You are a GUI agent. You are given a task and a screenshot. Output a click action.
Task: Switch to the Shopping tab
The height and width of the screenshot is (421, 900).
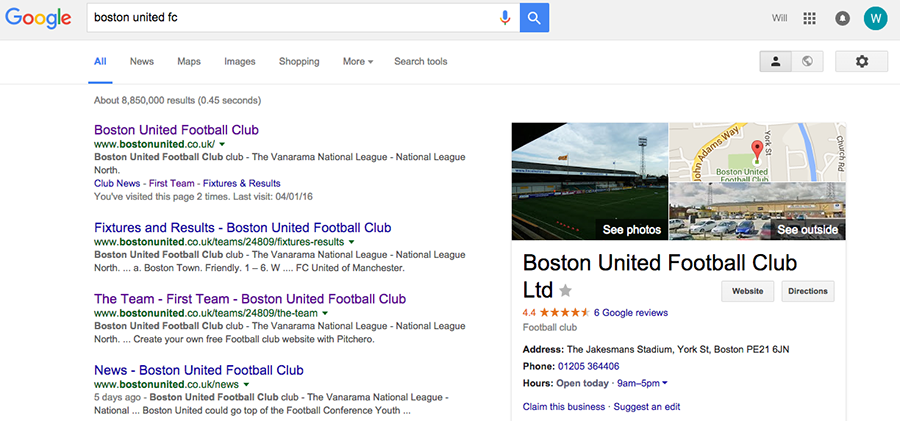(299, 61)
